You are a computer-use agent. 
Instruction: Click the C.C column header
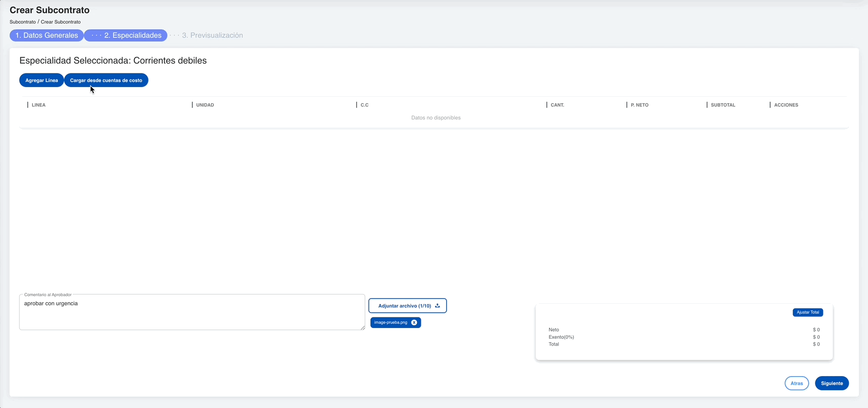pos(365,105)
